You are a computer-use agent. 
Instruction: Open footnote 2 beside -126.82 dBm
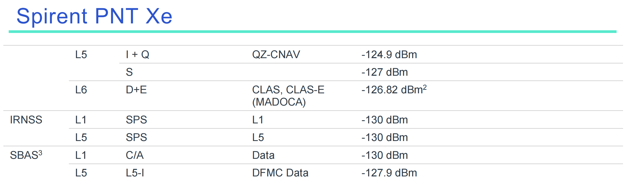(x=425, y=87)
